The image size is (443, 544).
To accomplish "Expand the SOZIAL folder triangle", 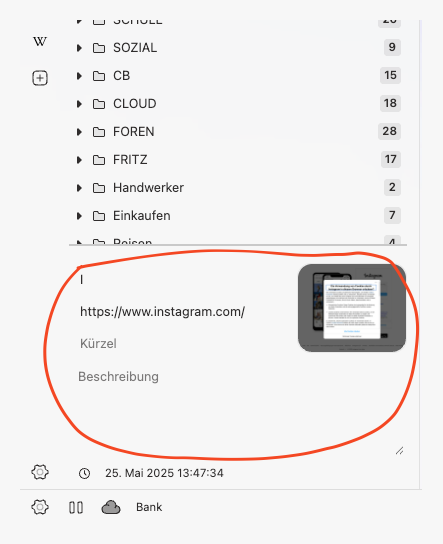I will pos(79,48).
